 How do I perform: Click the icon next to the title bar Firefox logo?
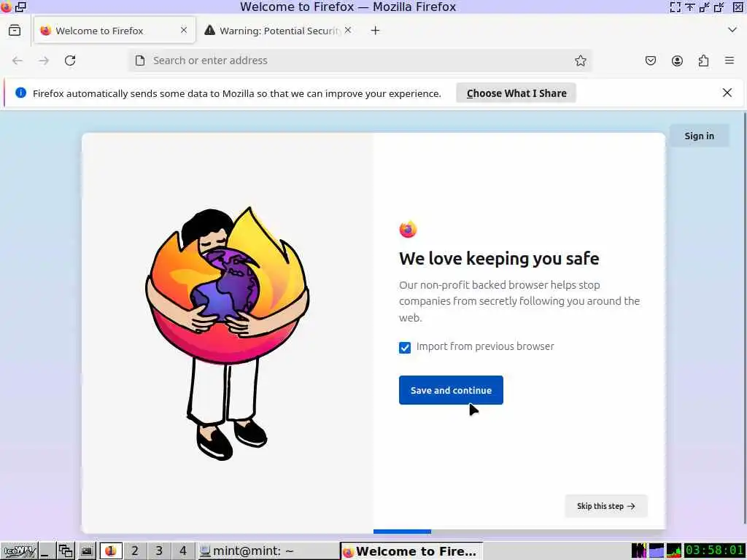(x=21, y=7)
